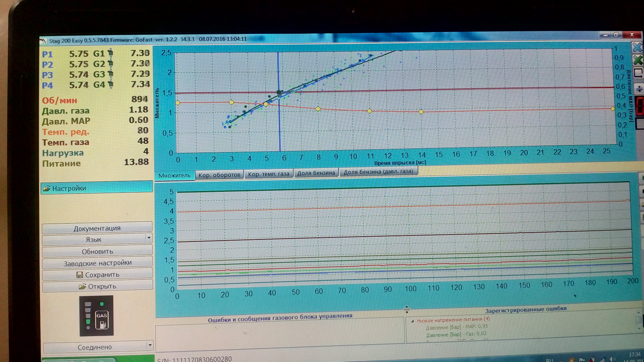Click the Соединено connection button
Viewport: 644px width, 362px height.
pos(95,347)
